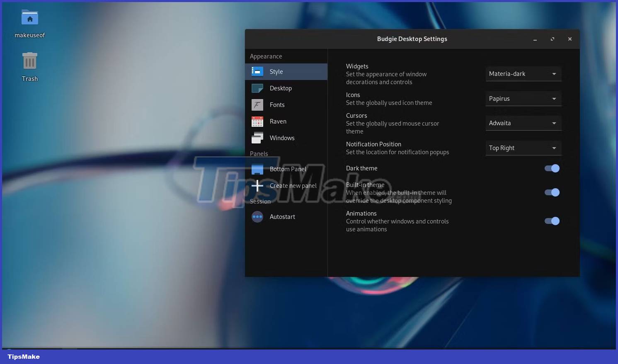Screen dimensions: 618x364
Task: Click the Style label in sidebar
Action: pos(276,72)
